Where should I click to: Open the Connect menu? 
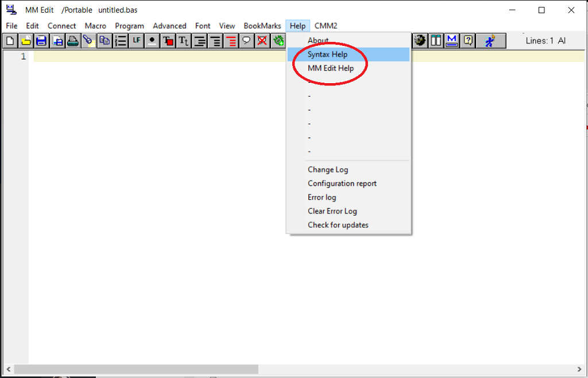61,26
